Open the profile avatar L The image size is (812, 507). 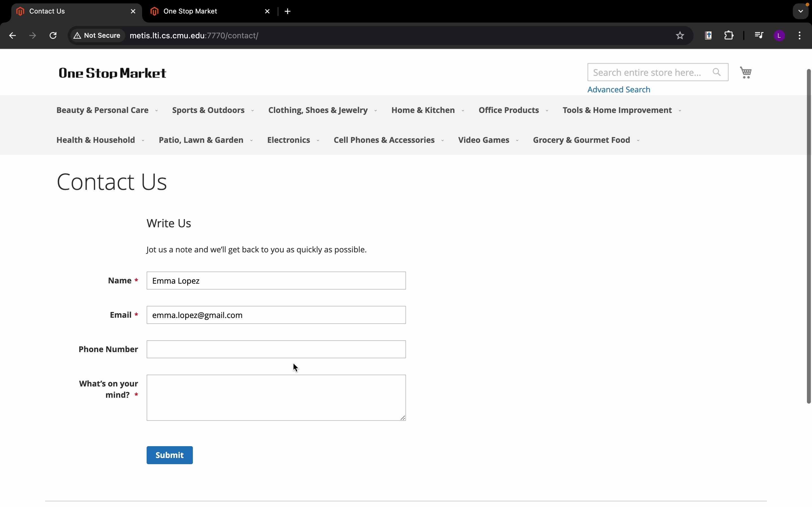click(x=779, y=35)
